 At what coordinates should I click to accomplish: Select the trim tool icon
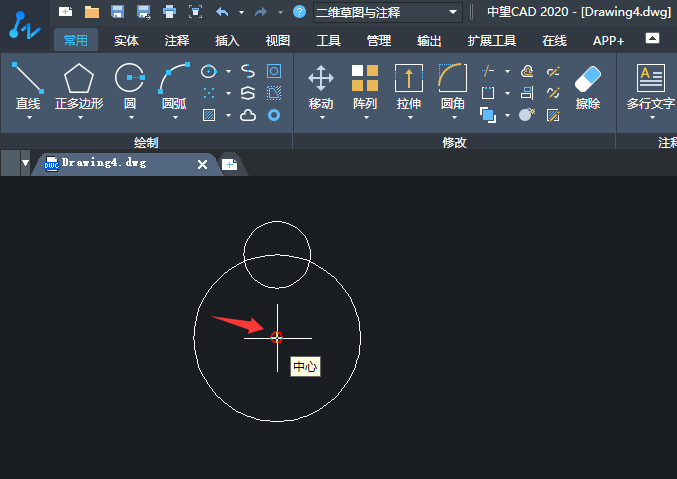click(x=488, y=71)
